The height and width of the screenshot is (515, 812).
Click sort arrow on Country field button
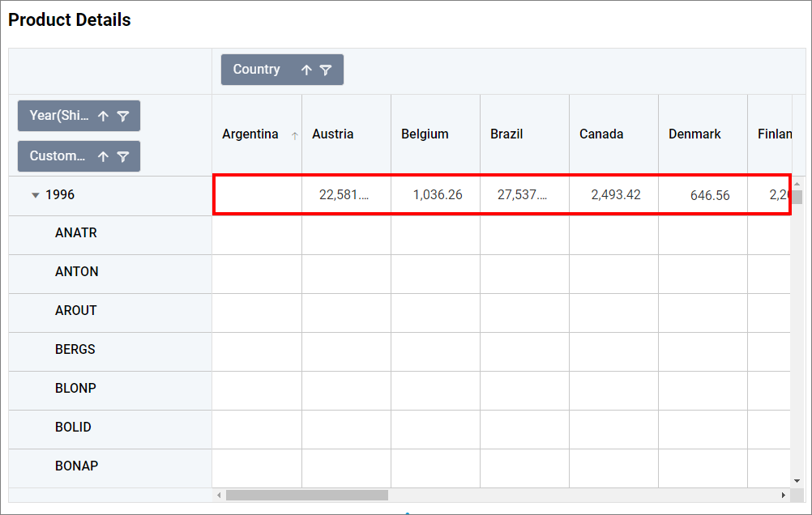click(306, 70)
